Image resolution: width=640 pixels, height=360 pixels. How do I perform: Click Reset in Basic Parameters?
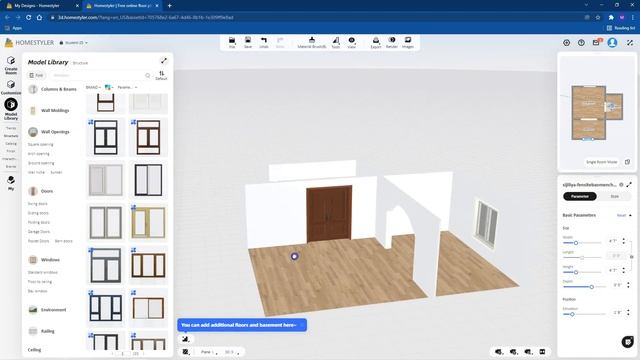tap(621, 215)
